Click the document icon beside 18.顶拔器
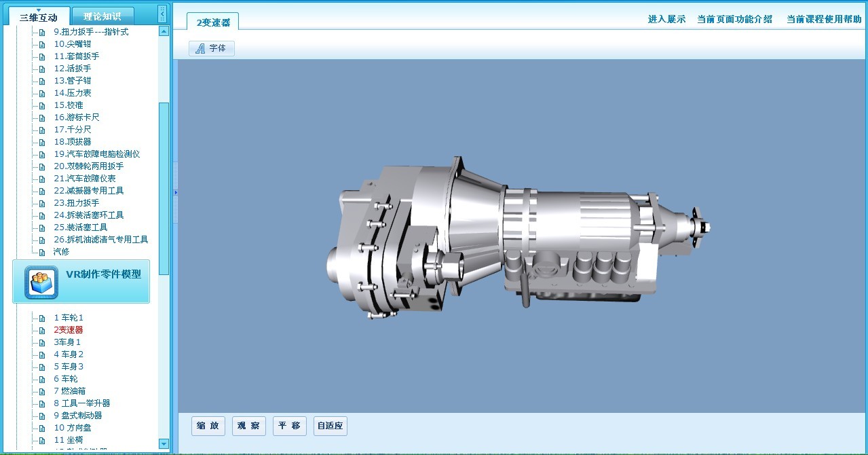Viewport: 868px width, 455px height. [x=41, y=142]
